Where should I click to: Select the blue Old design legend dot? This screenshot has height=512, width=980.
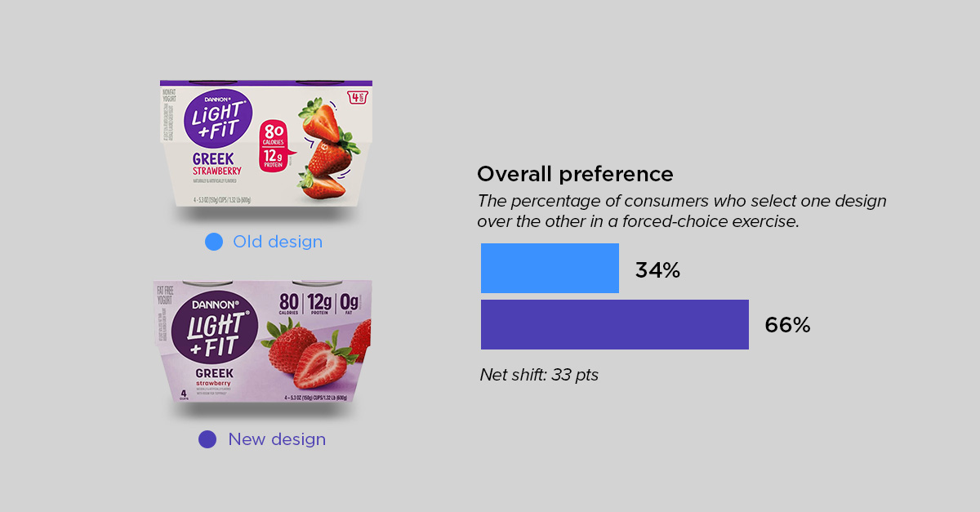pyautogui.click(x=214, y=242)
